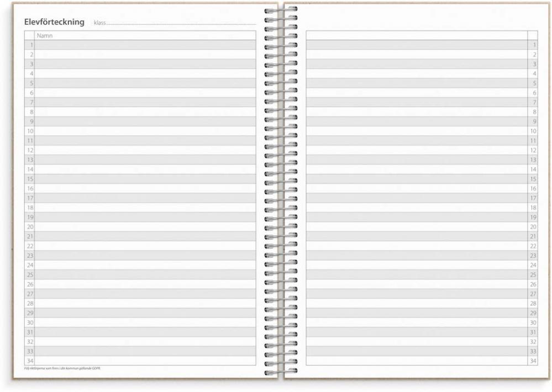Screen dimensions: 552x392
Task: Click the name cell of left-page row 3
Action: (145, 64)
